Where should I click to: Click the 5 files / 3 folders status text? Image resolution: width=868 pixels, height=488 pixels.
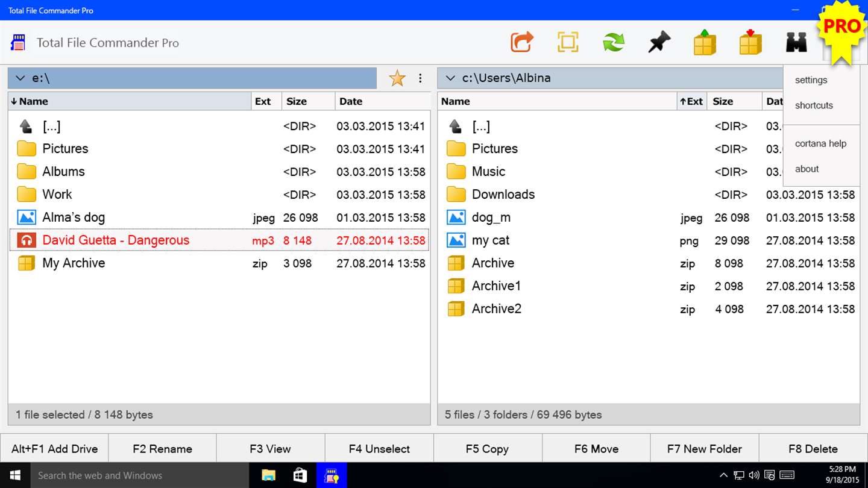[523, 414]
